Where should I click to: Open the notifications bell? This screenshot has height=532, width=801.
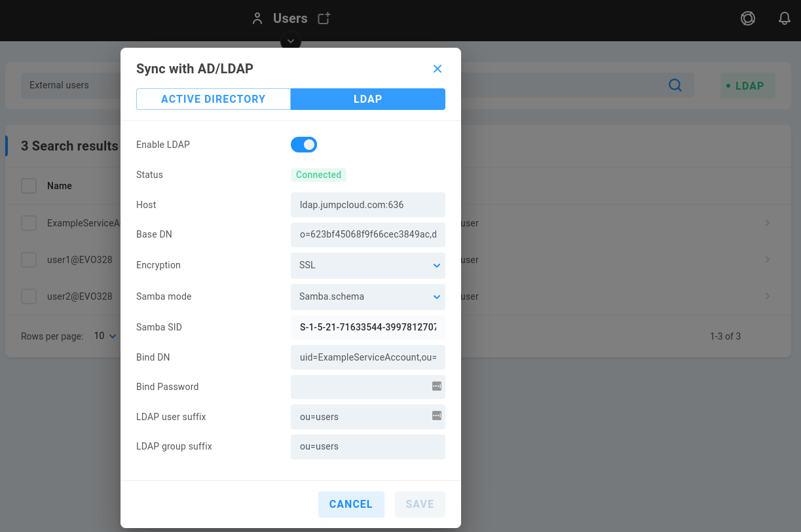pyautogui.click(x=785, y=18)
